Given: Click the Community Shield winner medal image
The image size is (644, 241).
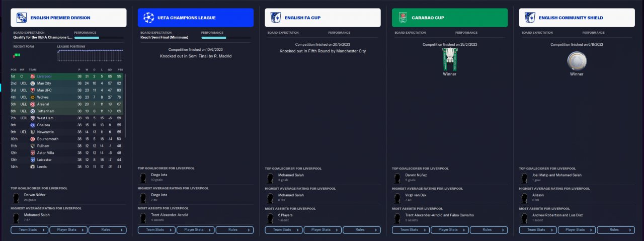Looking at the screenshot, I should 577,62.
